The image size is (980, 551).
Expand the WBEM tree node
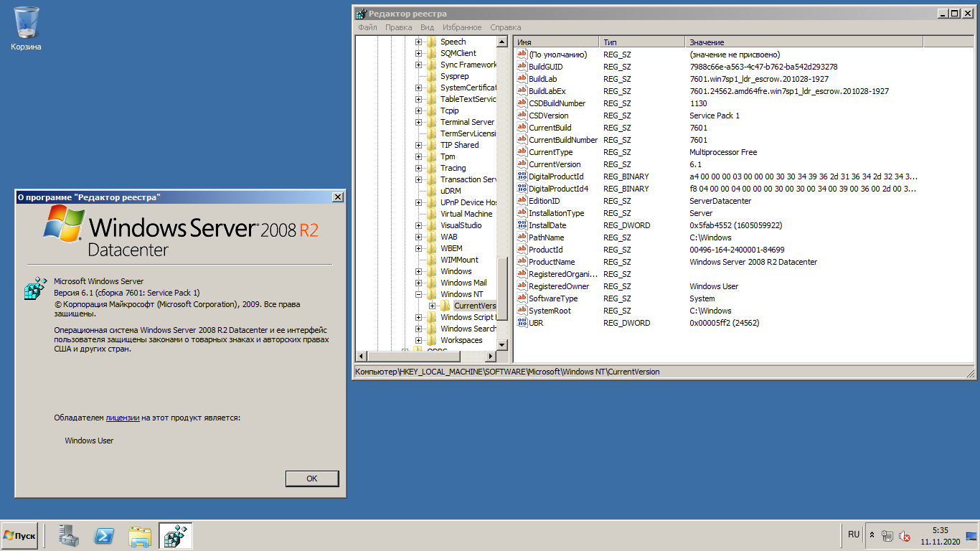pyautogui.click(x=418, y=248)
